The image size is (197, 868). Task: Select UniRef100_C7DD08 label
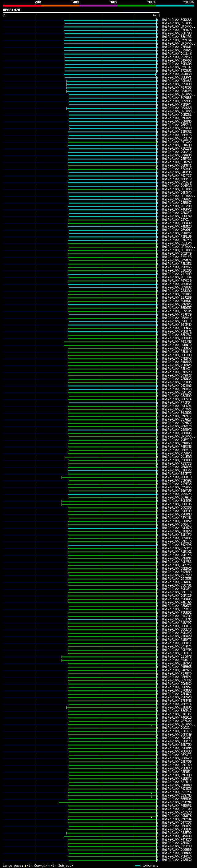point(176,358)
